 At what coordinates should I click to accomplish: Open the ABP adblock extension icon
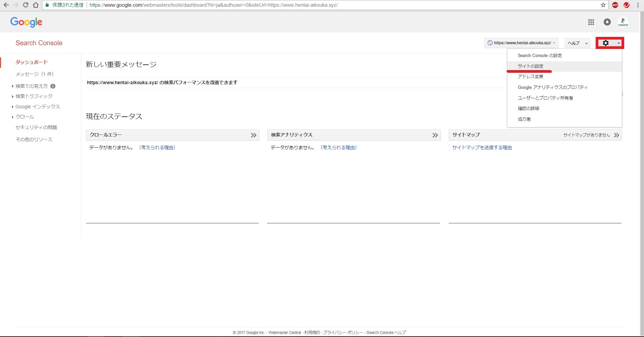pyautogui.click(x=615, y=5)
